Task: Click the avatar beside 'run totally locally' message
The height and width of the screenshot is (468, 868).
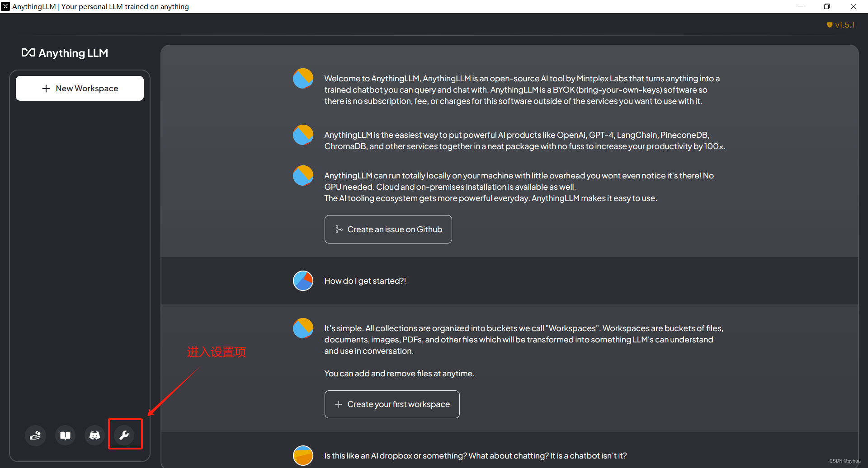Action: (303, 176)
